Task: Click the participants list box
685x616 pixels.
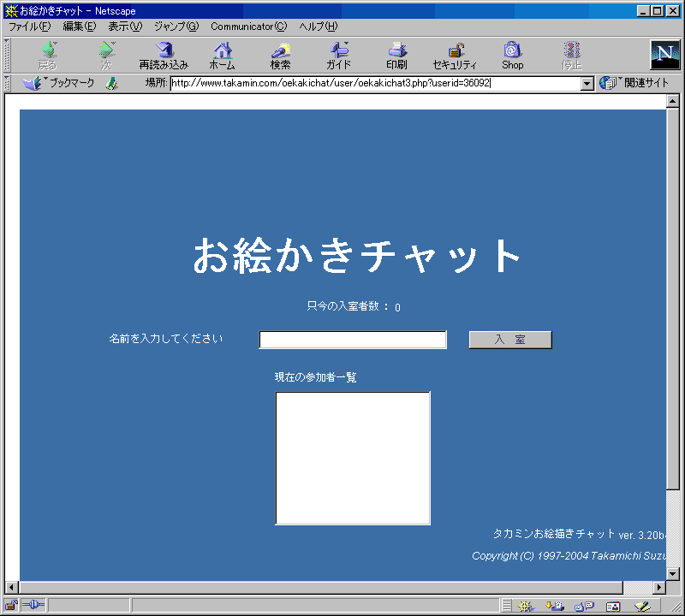Action: point(353,458)
